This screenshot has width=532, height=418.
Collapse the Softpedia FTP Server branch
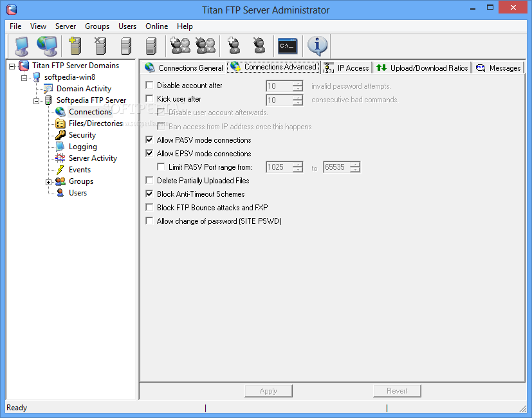tap(36, 101)
